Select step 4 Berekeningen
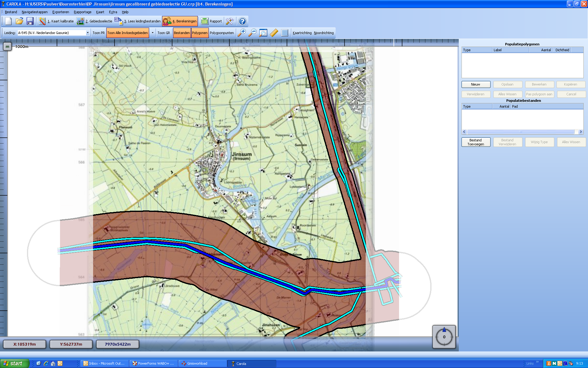588x368 pixels. pos(180,21)
